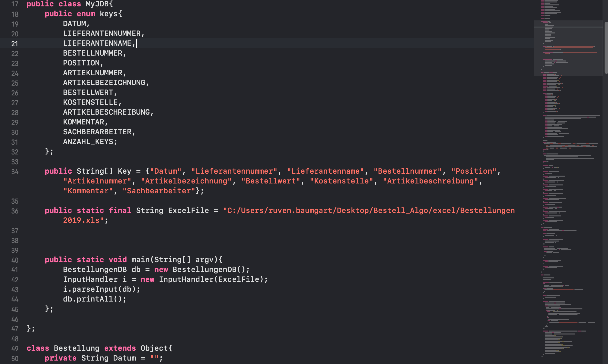The height and width of the screenshot is (364, 608).
Task: Click line number 49 in gutter
Action: coord(15,349)
